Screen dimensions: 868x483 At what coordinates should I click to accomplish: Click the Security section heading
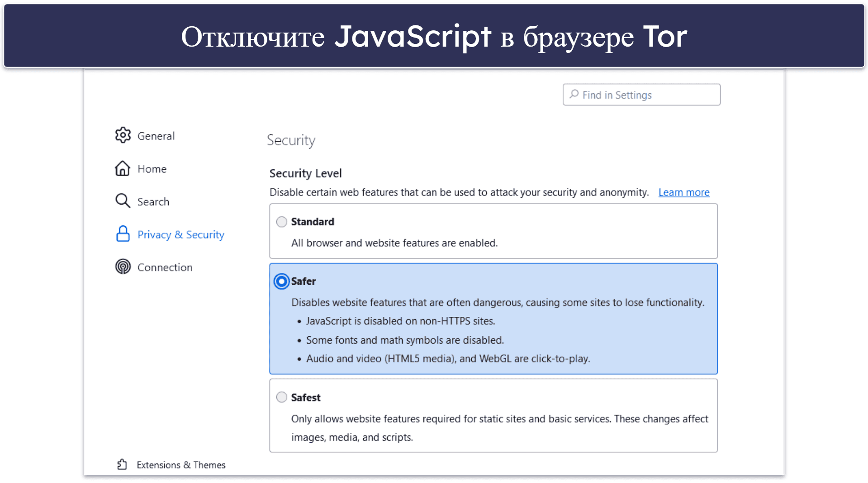[x=291, y=140]
